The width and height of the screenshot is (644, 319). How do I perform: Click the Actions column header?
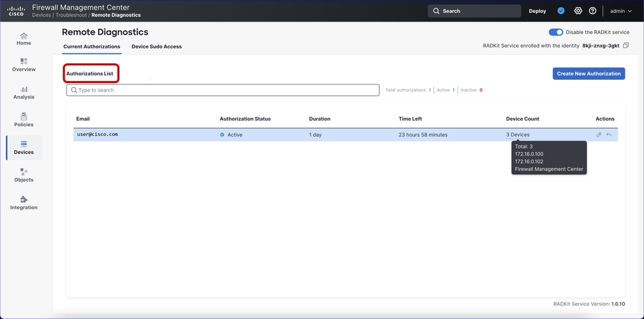605,119
